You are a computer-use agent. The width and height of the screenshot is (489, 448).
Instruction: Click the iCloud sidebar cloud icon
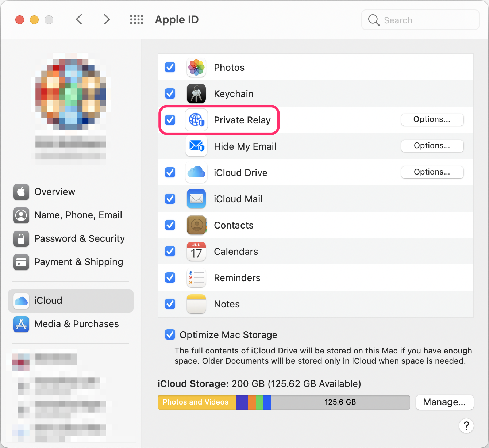pyautogui.click(x=21, y=301)
